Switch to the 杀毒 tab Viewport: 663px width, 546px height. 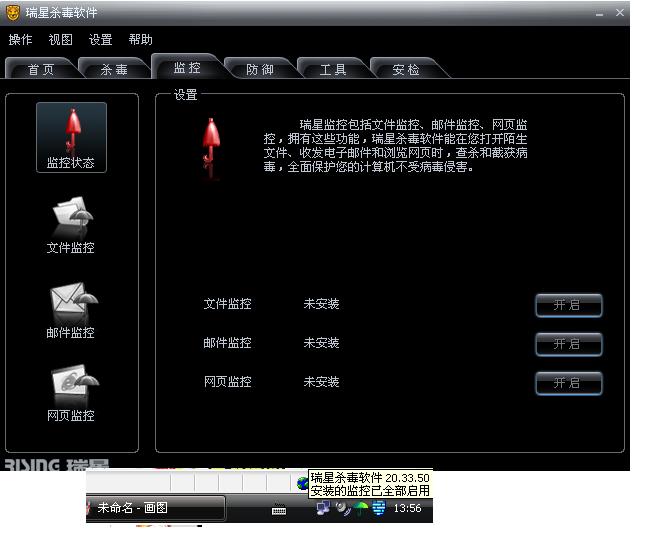[x=114, y=69]
